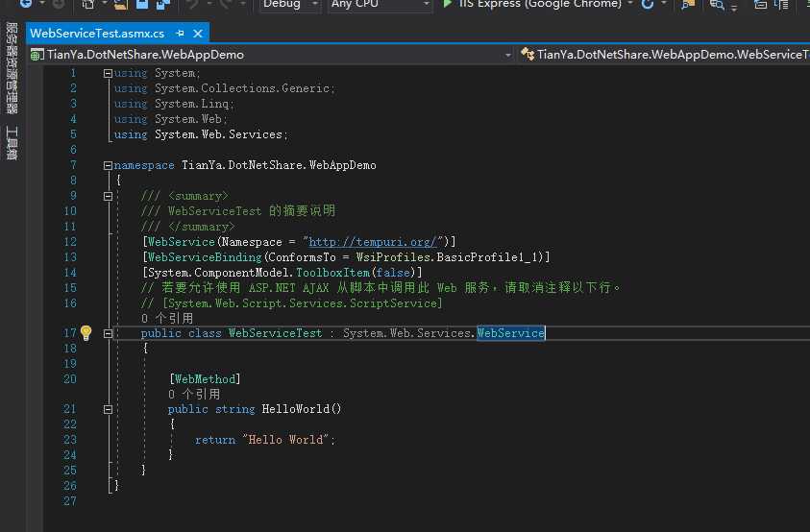
Task: Click the opening <summary> tag on line 9
Action: point(198,196)
